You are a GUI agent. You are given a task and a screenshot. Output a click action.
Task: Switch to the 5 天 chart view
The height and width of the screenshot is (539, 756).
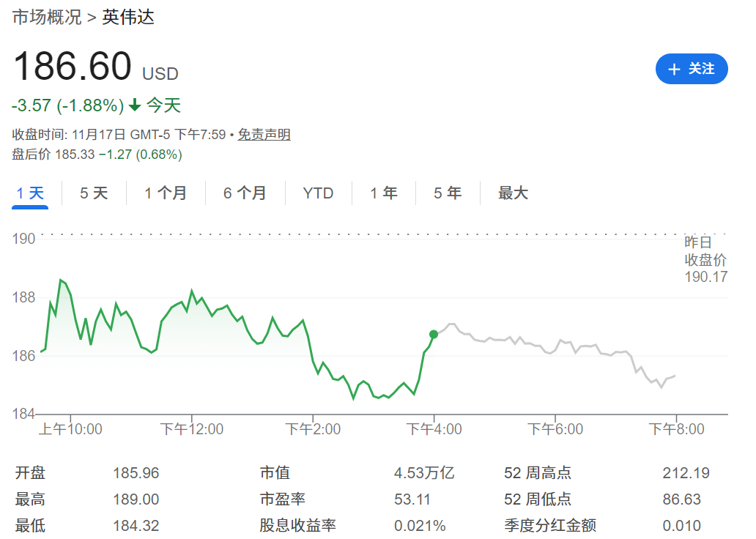[94, 193]
